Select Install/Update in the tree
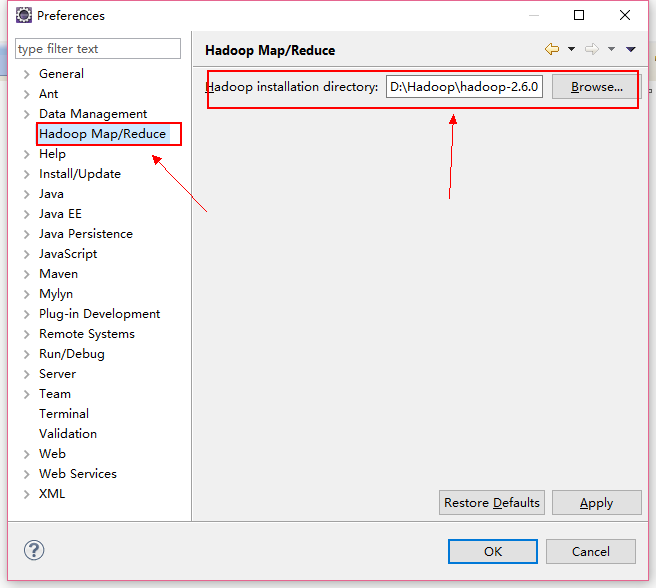656x588 pixels. [80, 174]
